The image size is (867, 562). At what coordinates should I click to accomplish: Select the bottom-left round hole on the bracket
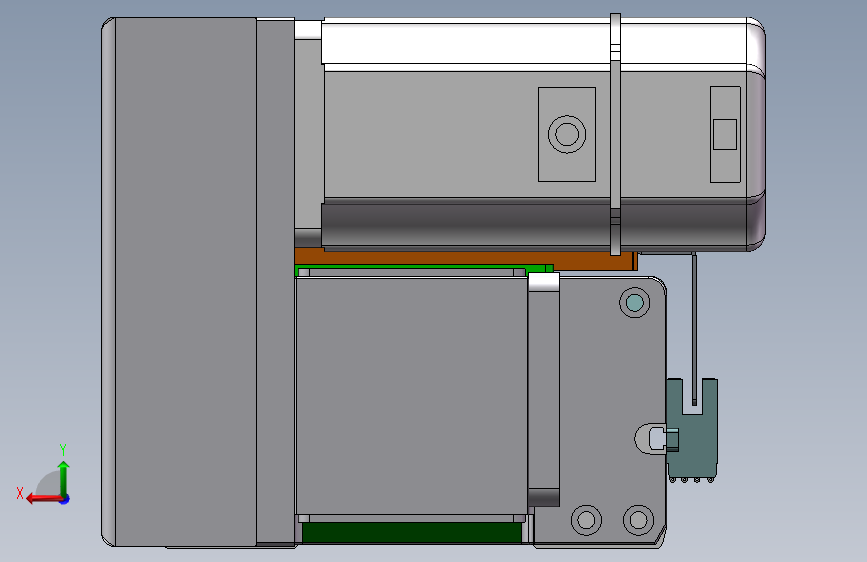pyautogui.click(x=586, y=520)
